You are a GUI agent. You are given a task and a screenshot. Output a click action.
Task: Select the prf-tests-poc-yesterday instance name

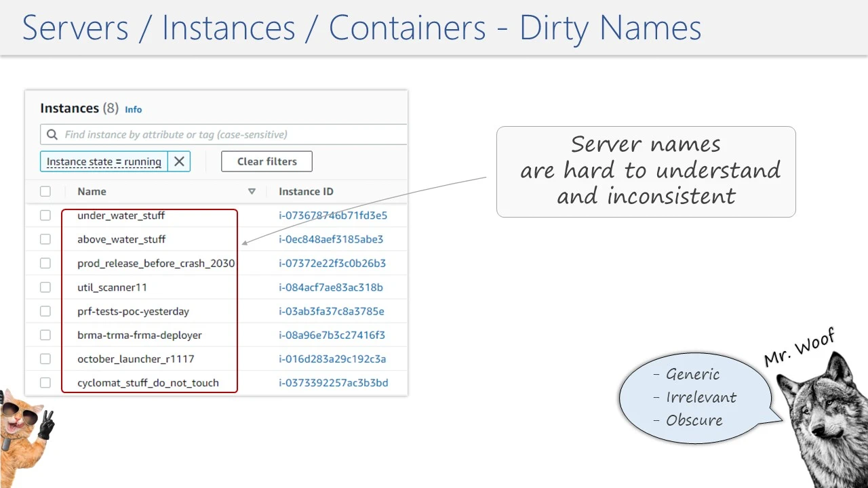click(x=133, y=312)
